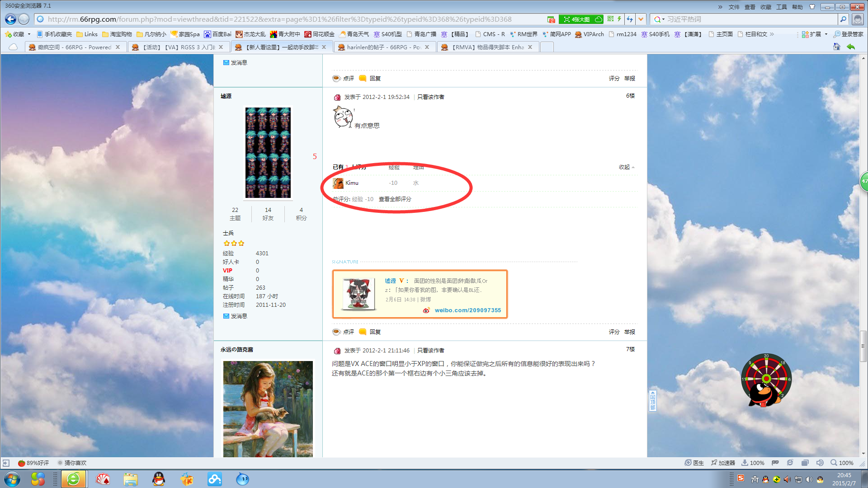Open the skin shirt icon in title bar
This screenshot has width=868, height=488.
coord(812,6)
